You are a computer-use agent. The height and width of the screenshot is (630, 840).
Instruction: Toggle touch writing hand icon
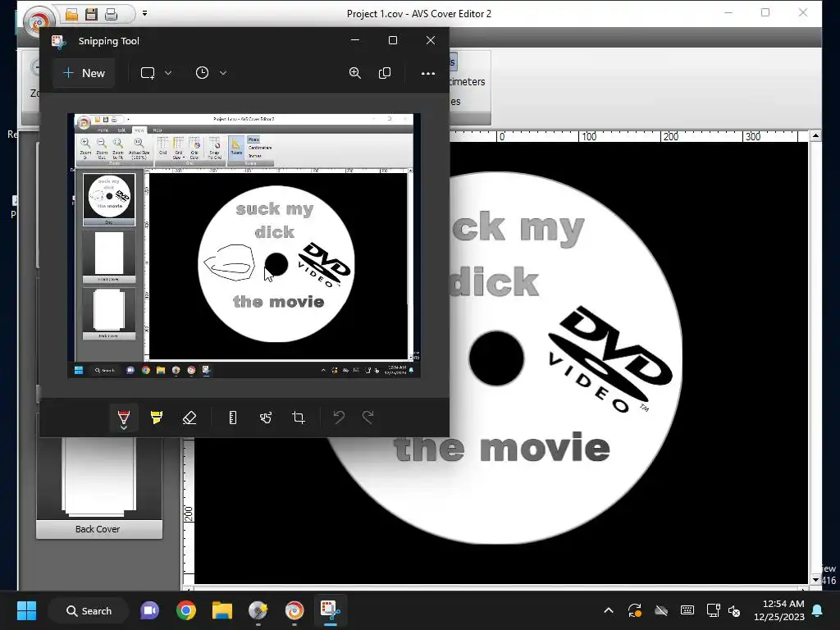tap(266, 418)
